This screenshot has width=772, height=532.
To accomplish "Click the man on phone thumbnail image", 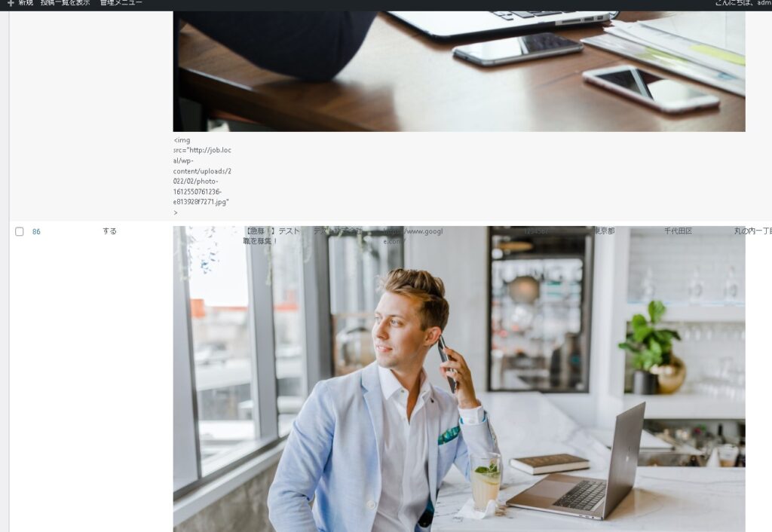I will coord(459,379).
